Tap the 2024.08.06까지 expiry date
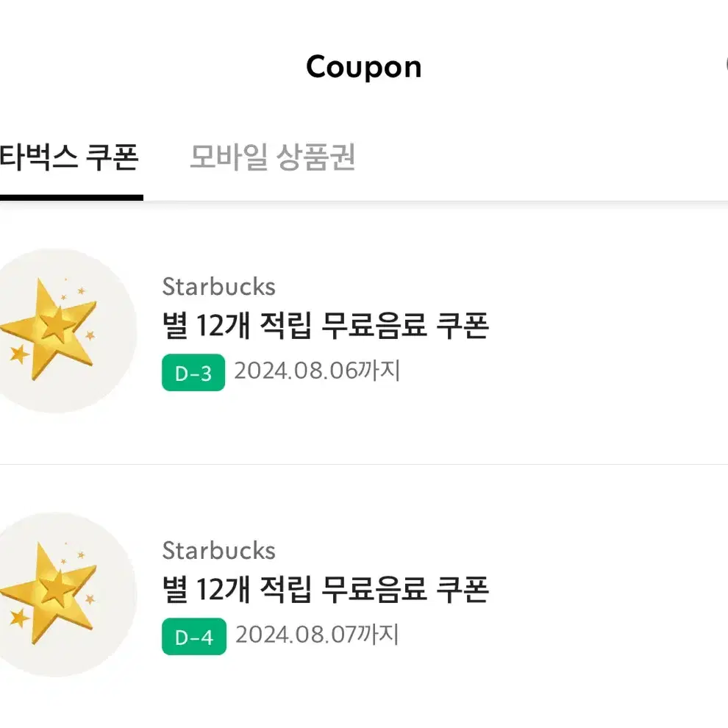 point(317,371)
